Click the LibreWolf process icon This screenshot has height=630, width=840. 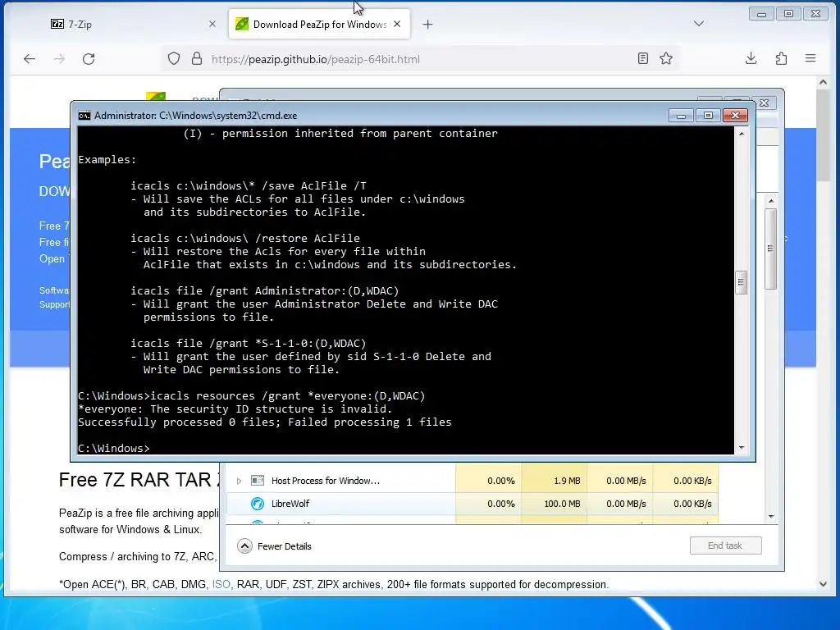(258, 504)
